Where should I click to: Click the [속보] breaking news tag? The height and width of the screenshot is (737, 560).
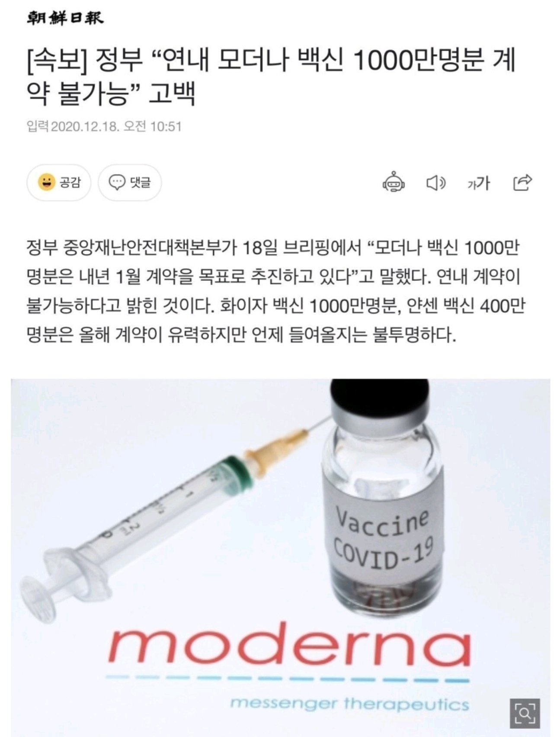click(x=57, y=61)
